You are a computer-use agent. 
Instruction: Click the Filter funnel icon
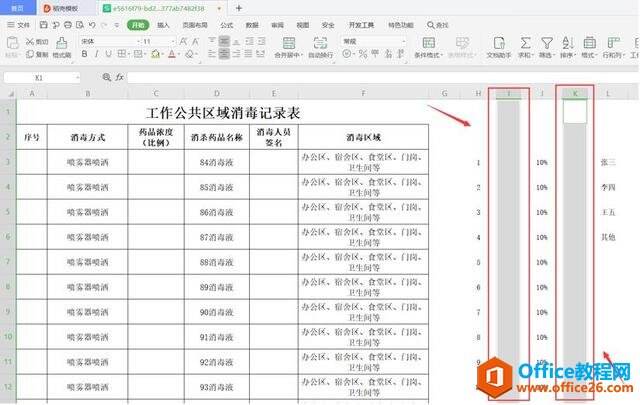tap(547, 41)
